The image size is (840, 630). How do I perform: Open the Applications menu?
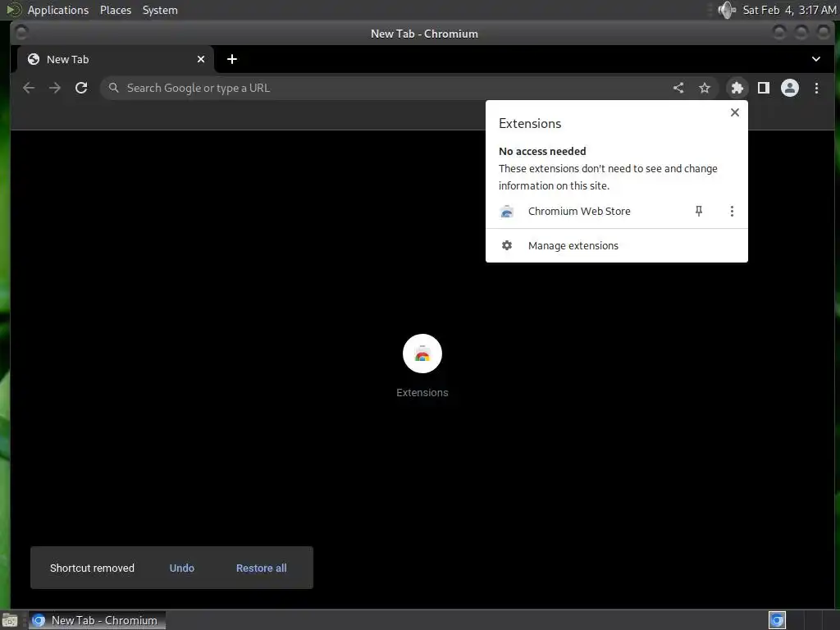coord(58,10)
